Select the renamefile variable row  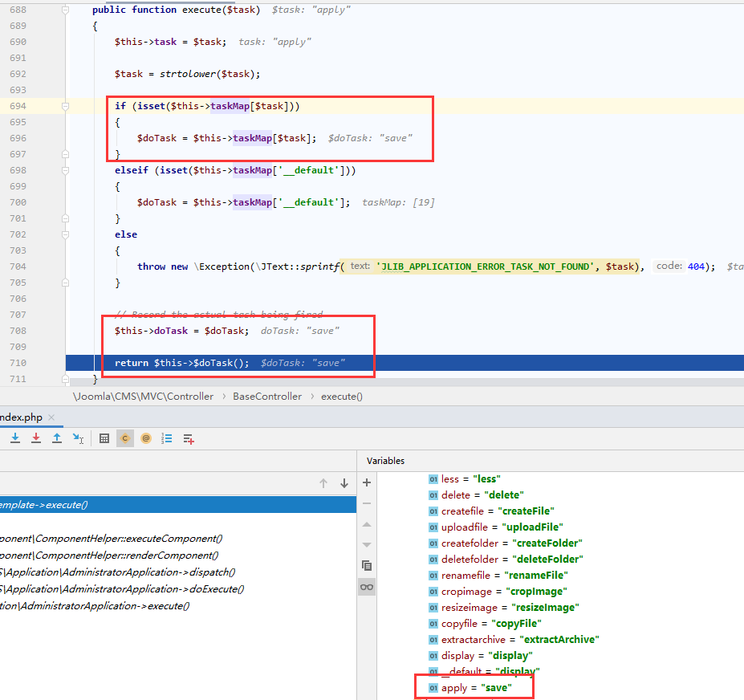tap(498, 576)
